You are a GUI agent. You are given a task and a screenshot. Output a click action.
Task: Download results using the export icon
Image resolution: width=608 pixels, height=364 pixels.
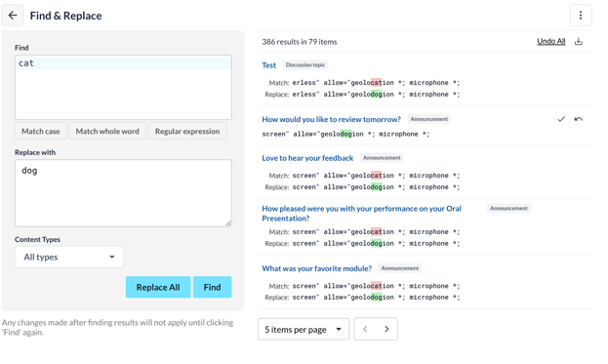click(x=579, y=42)
